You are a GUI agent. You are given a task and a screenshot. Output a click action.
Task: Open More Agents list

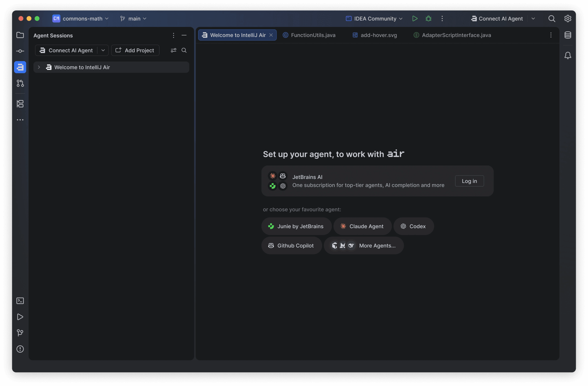(x=364, y=246)
